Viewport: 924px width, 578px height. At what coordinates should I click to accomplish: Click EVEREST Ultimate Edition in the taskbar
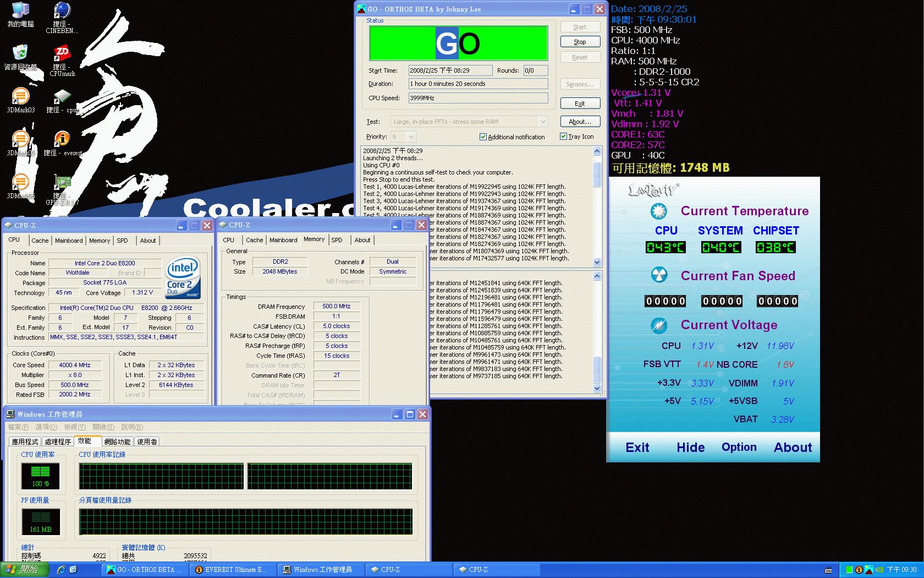(232, 570)
